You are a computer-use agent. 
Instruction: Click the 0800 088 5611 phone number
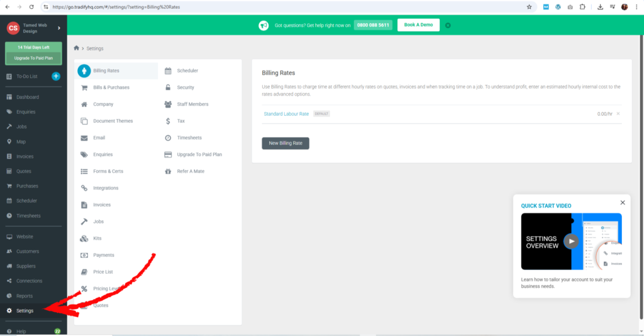[x=373, y=25]
